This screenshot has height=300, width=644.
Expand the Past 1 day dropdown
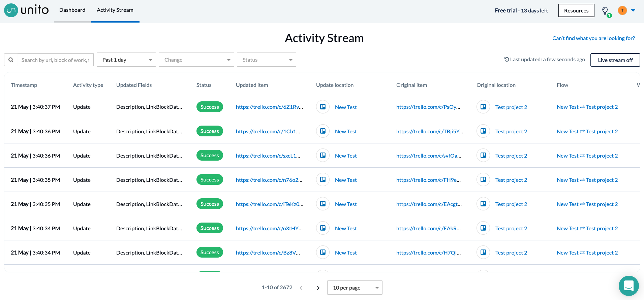pos(126,60)
